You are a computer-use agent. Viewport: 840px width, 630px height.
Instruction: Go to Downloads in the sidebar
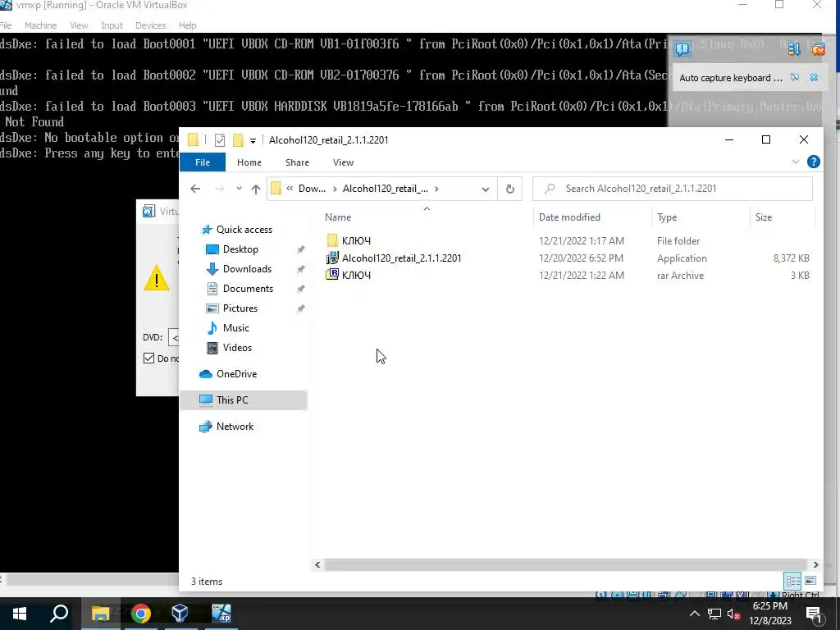point(247,269)
